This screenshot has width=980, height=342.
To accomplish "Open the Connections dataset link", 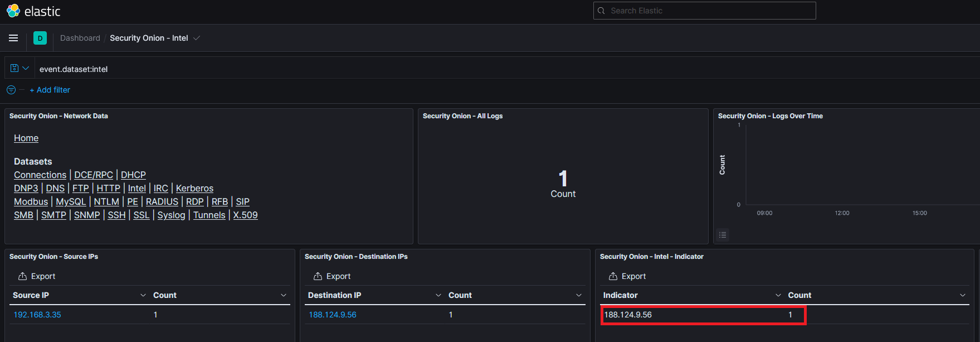I will coord(40,175).
